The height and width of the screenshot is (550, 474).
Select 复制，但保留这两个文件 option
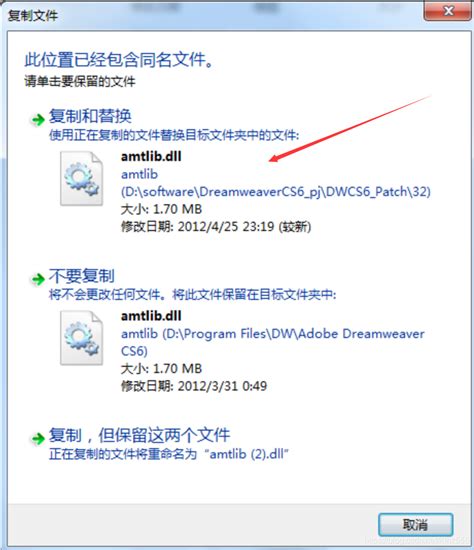[x=139, y=435]
